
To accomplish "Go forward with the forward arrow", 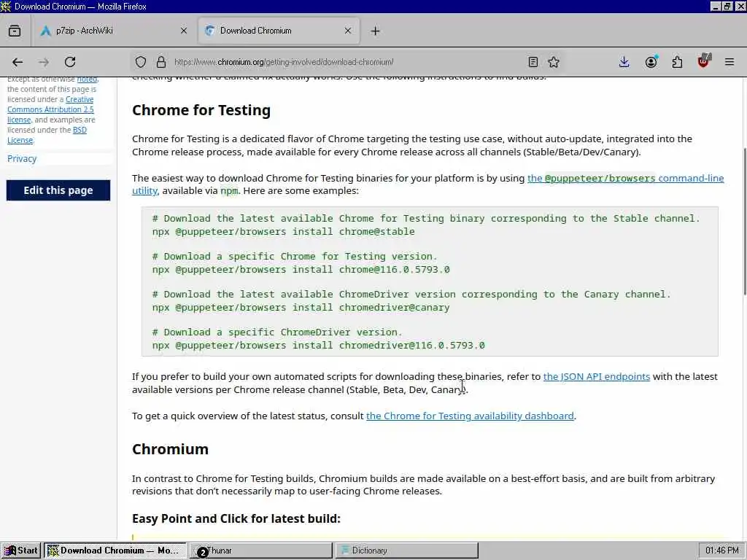I will pyautogui.click(x=44, y=62).
